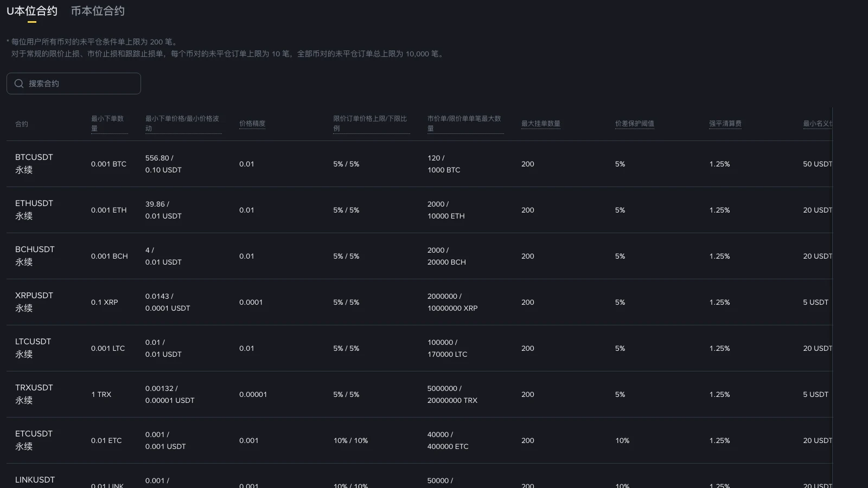This screenshot has height=488, width=868.
Task: Select the BCHUSDT 永续 contract
Action: coord(419,256)
